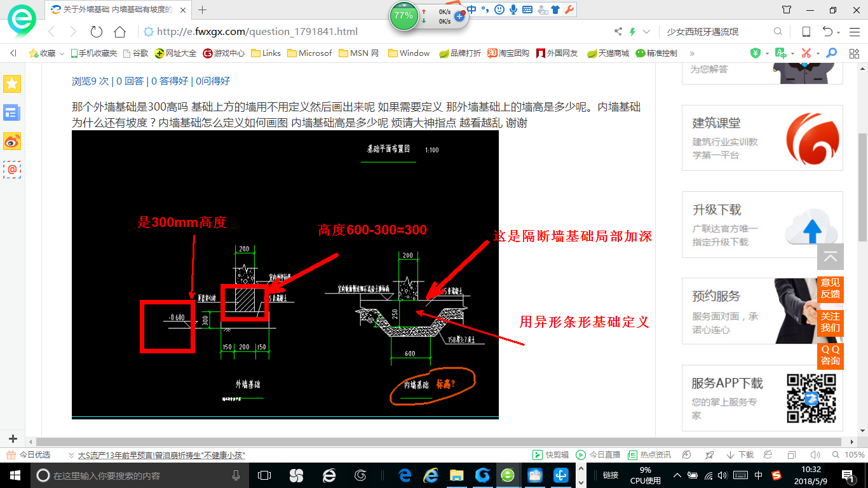Open the 游戏中心 bookmark
This screenshot has height=488, width=868.
[224, 53]
